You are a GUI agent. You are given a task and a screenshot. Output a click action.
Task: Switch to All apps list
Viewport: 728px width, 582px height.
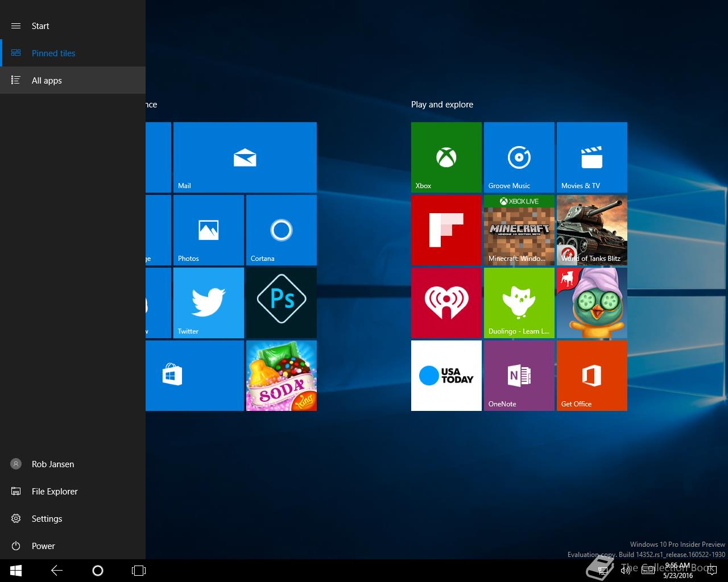tap(73, 80)
